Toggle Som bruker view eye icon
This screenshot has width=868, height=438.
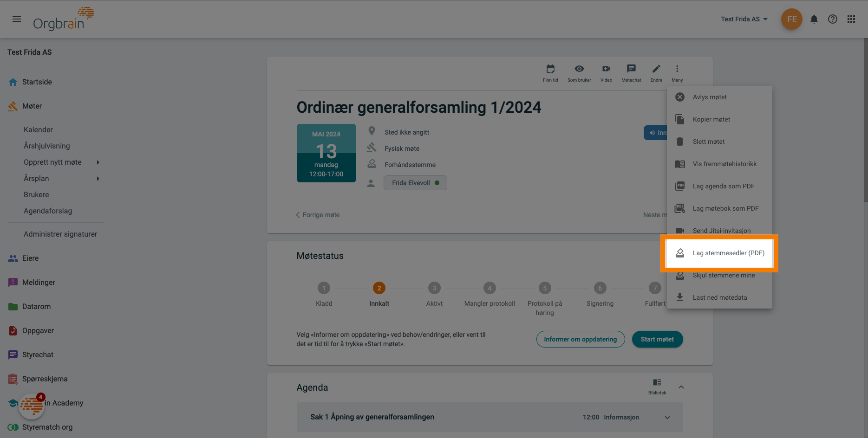pyautogui.click(x=579, y=73)
